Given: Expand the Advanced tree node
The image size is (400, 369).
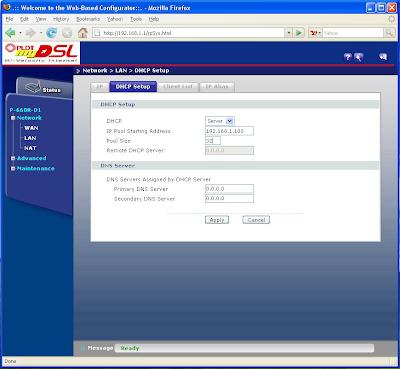Looking at the screenshot, I should (x=13, y=158).
